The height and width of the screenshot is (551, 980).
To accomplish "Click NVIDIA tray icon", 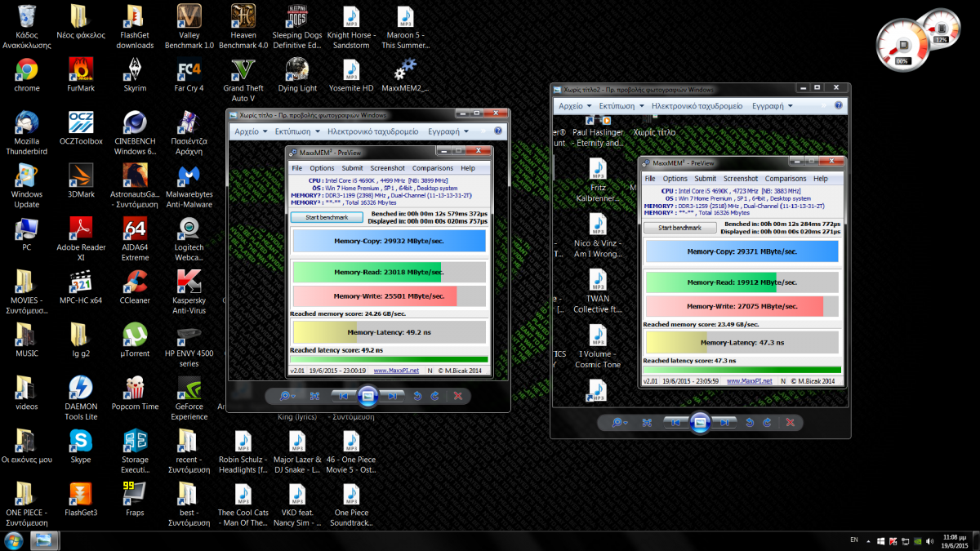I will click(920, 540).
